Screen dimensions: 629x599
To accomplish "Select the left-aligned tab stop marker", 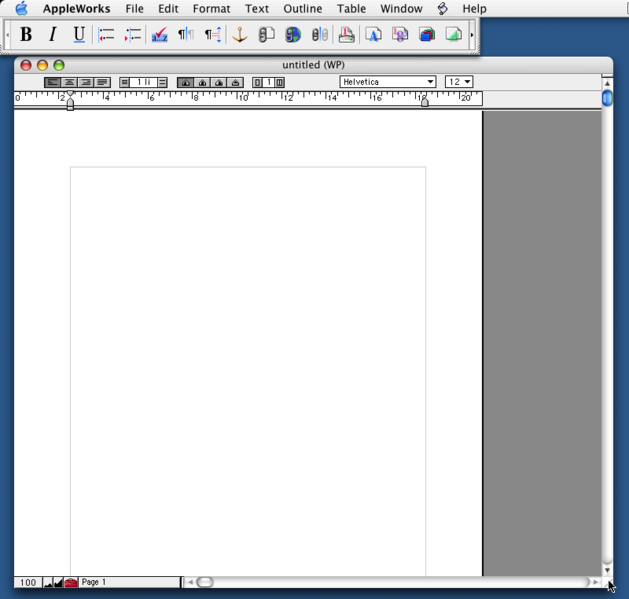I will (186, 83).
